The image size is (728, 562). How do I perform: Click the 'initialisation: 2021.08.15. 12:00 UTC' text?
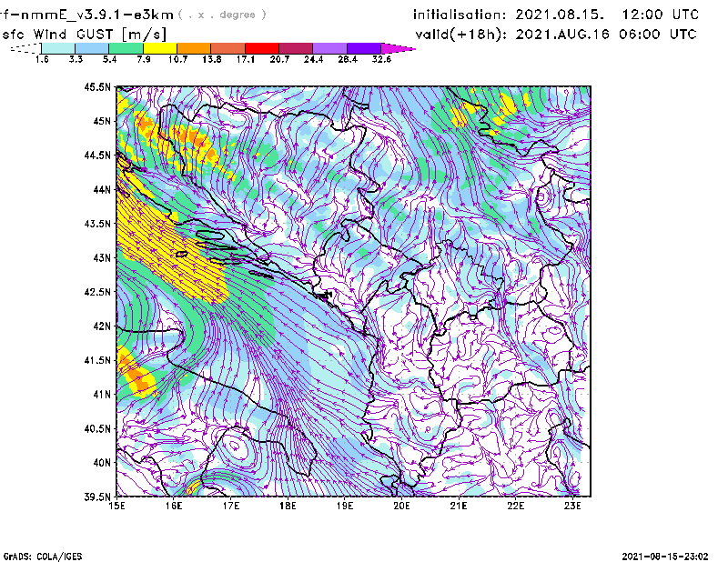[x=556, y=15]
